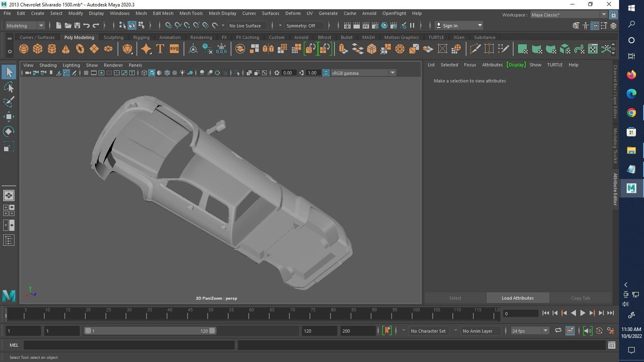Toggle the color management ON button
Viewport: 644px width, 362px height.
point(326,73)
